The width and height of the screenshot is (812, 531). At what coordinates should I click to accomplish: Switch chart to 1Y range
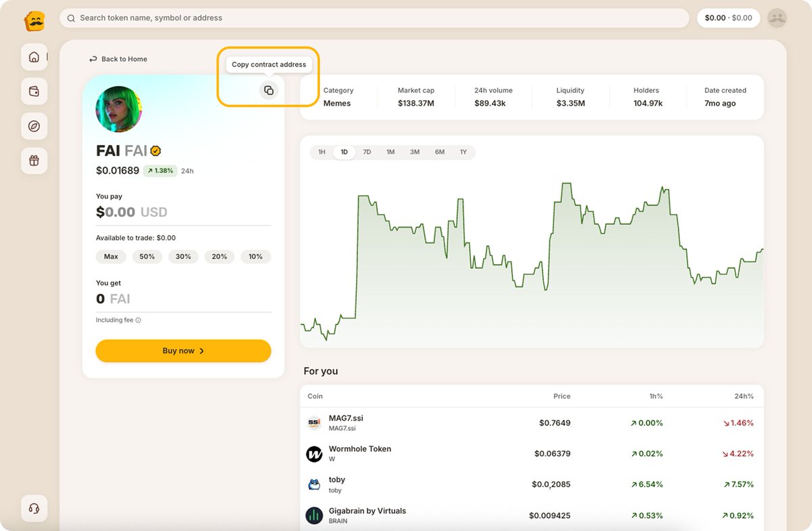[x=464, y=152]
